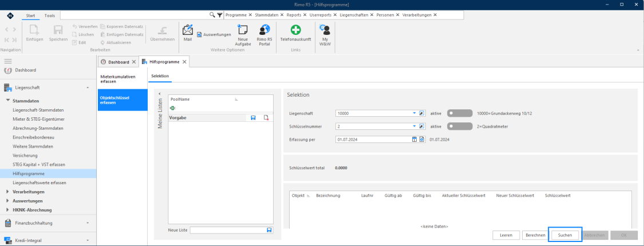Click the Einfügen ribbon icon

(34, 33)
